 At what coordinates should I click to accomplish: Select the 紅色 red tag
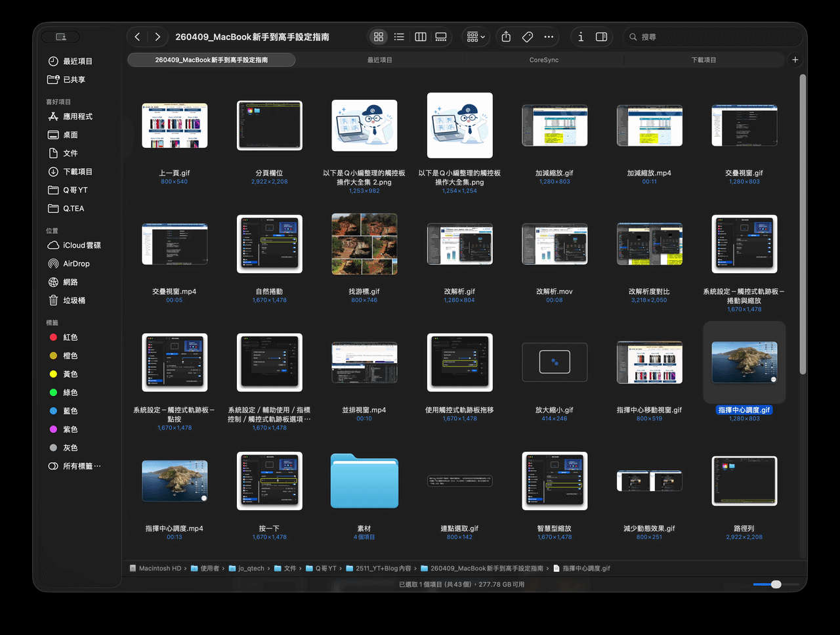tap(70, 337)
